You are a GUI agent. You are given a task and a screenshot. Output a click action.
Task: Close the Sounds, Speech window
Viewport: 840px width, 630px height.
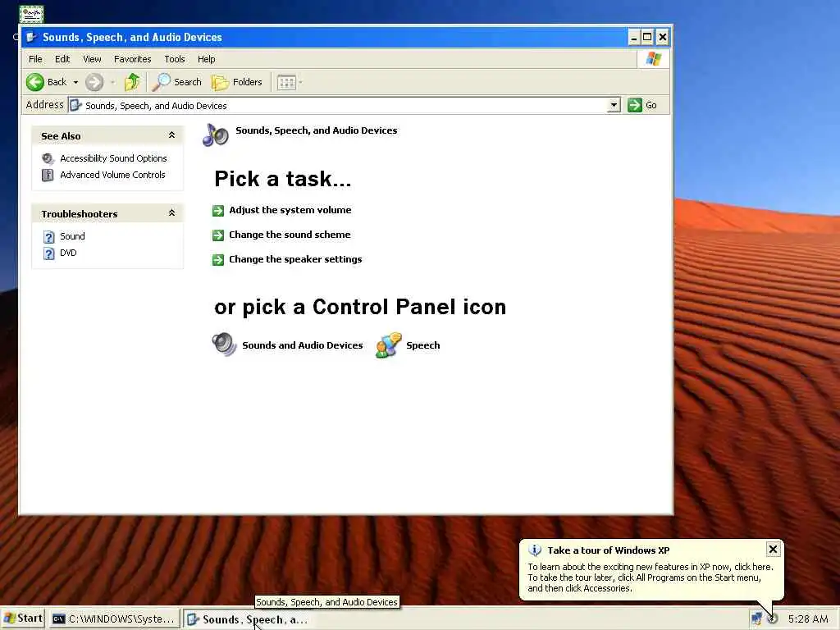pos(663,37)
